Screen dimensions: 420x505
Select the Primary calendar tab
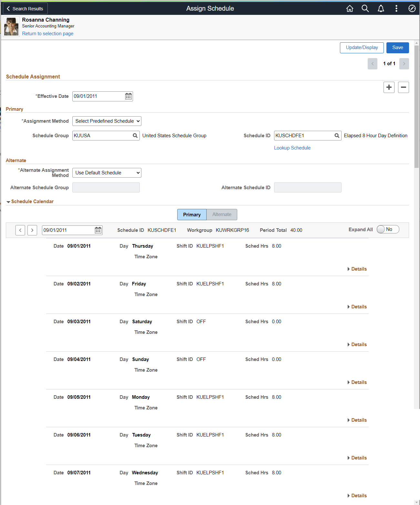click(191, 214)
